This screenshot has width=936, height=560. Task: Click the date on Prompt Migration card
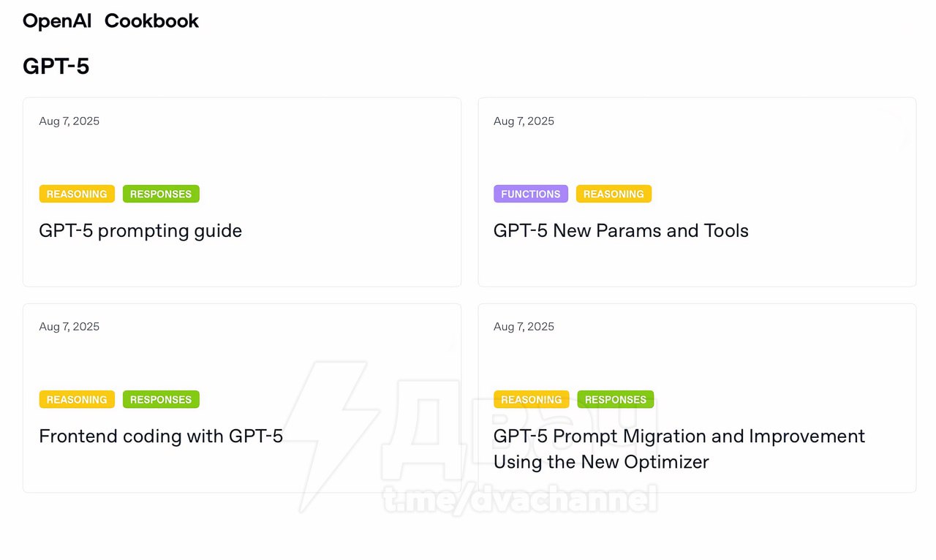[x=524, y=327]
